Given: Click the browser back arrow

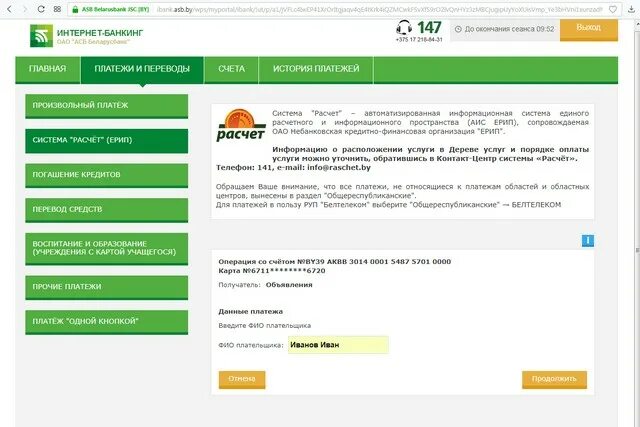Looking at the screenshot, I should click(x=9, y=9).
